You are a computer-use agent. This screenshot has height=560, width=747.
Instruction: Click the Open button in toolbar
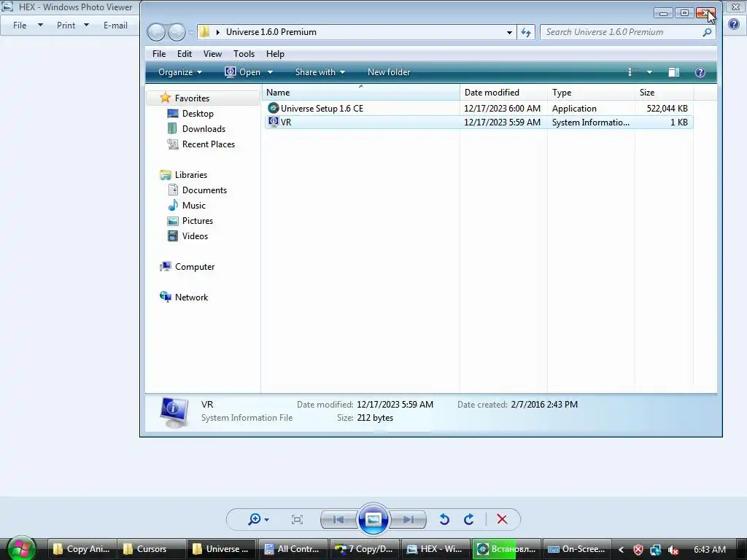click(243, 72)
